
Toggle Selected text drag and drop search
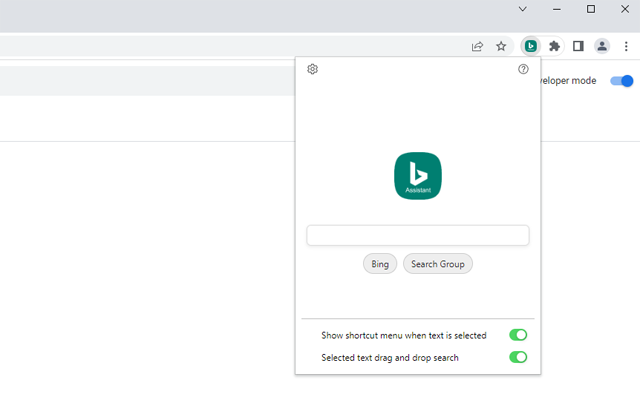point(518,357)
